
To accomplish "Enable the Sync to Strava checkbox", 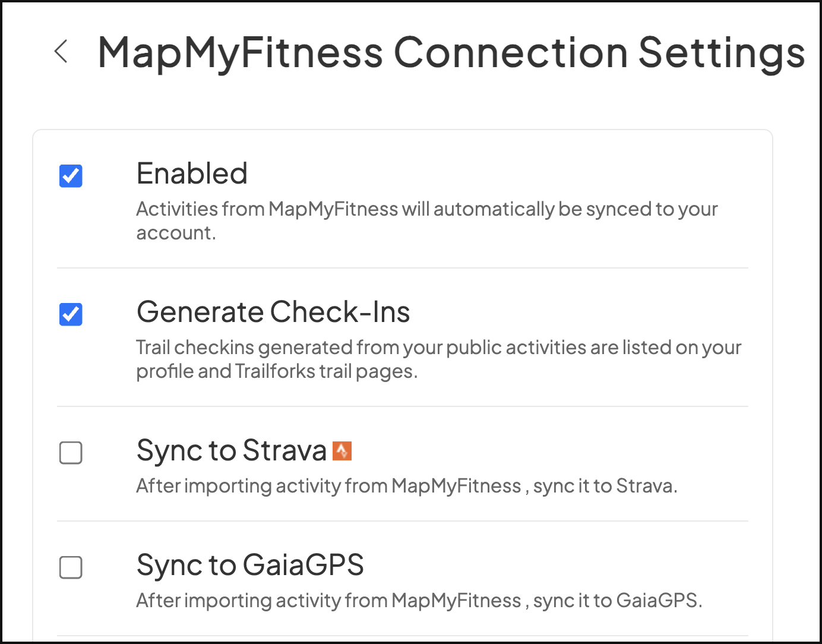I will 71,453.
